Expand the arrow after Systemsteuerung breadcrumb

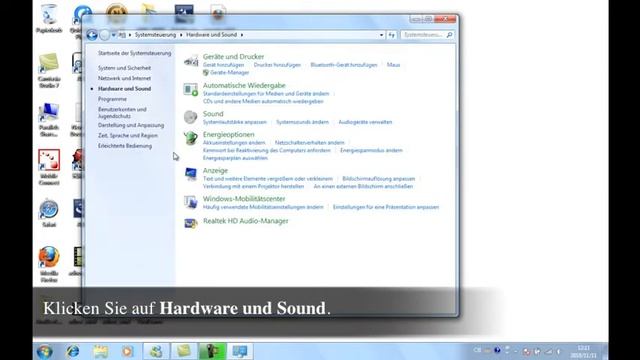pyautogui.click(x=181, y=35)
